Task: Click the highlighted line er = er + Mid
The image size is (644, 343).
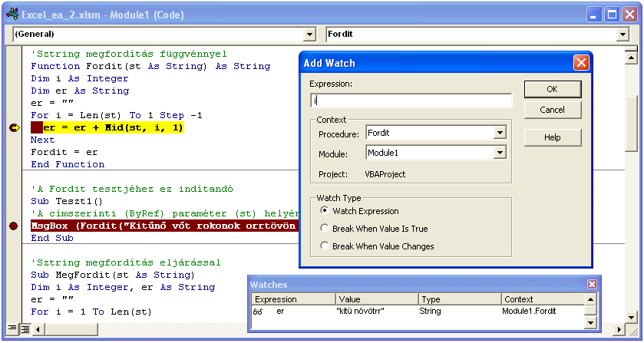Action: 107,128
